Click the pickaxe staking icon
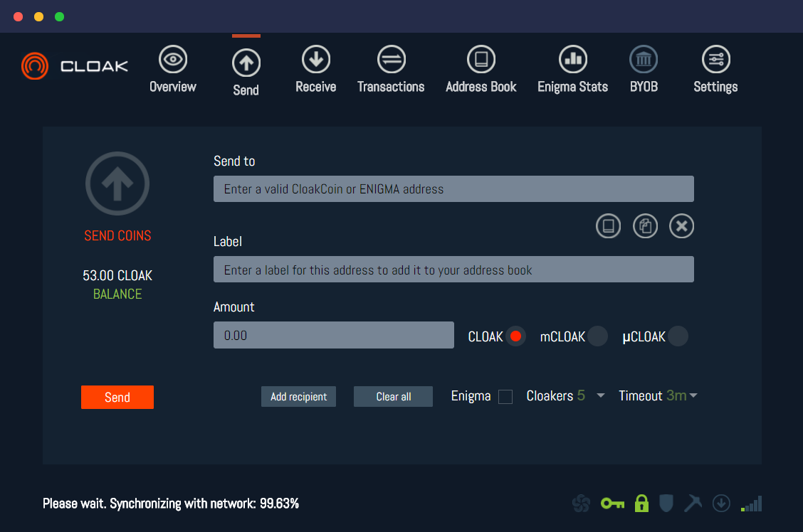The image size is (803, 532). 693,503
